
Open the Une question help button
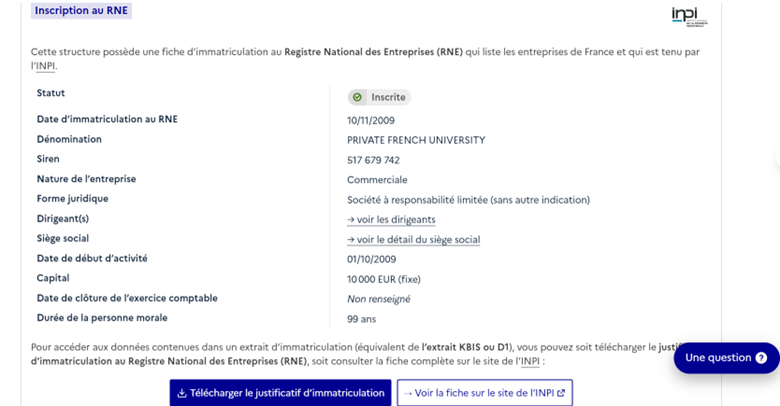click(x=726, y=358)
